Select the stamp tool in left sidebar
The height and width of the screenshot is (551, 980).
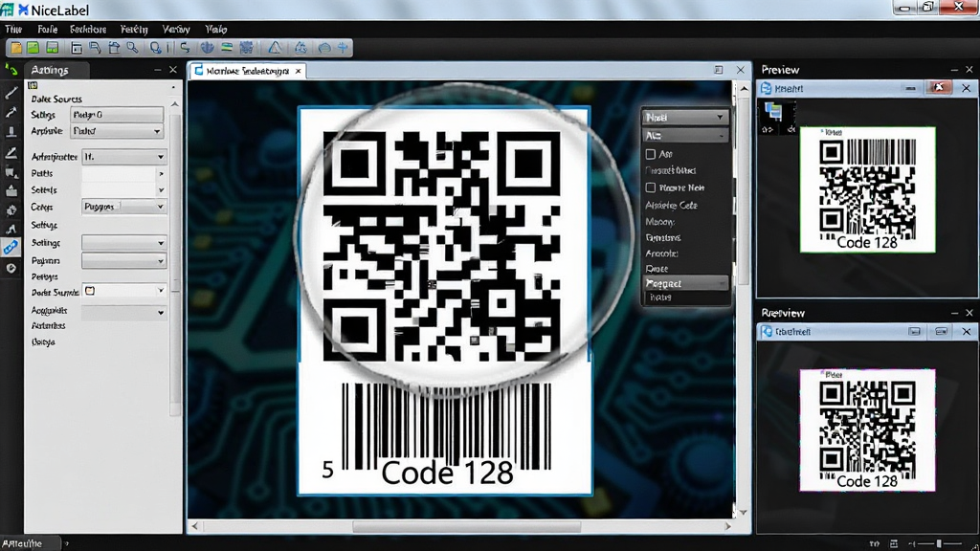pos(11,132)
